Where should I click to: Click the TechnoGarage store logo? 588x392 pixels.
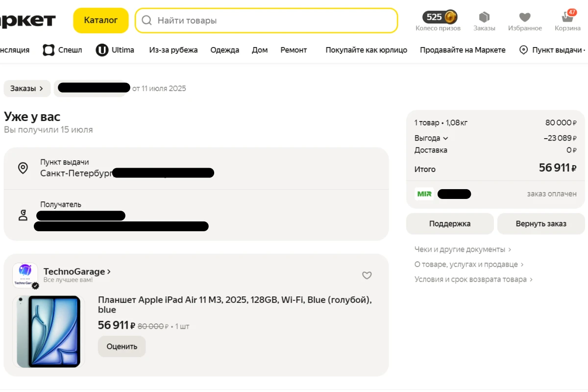pos(25,275)
